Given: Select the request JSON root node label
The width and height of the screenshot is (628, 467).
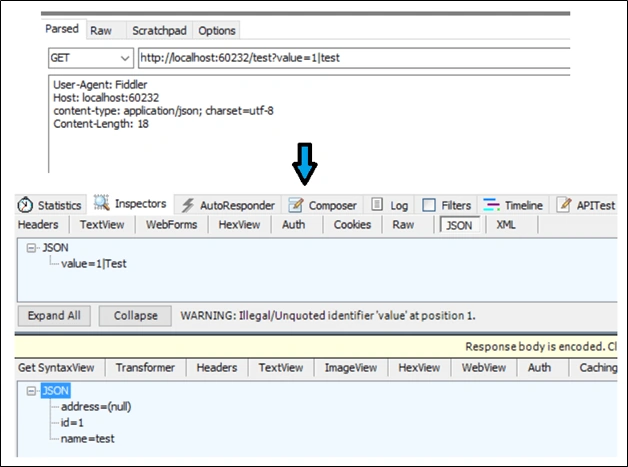Looking at the screenshot, I should [56, 248].
